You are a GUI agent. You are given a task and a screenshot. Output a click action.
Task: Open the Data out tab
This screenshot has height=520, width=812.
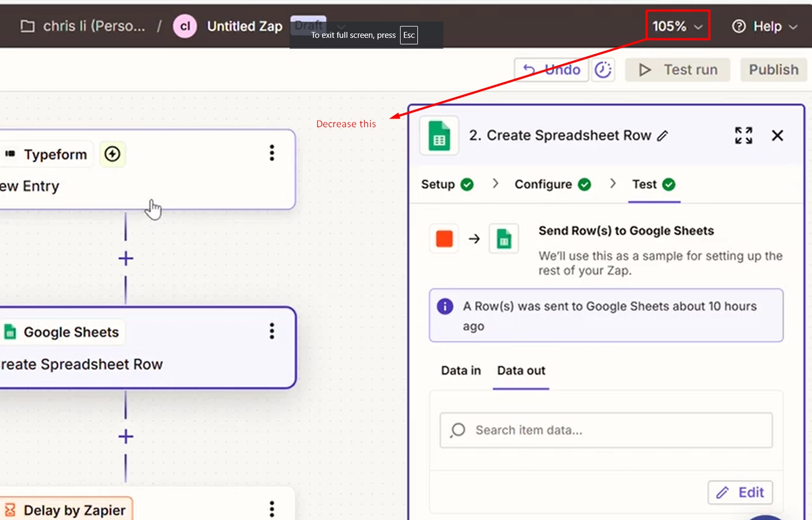521,371
